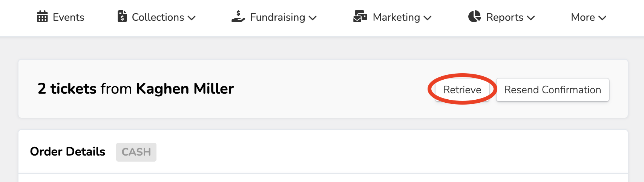Open the Collections menu text label
644x182 pixels.
tap(158, 17)
